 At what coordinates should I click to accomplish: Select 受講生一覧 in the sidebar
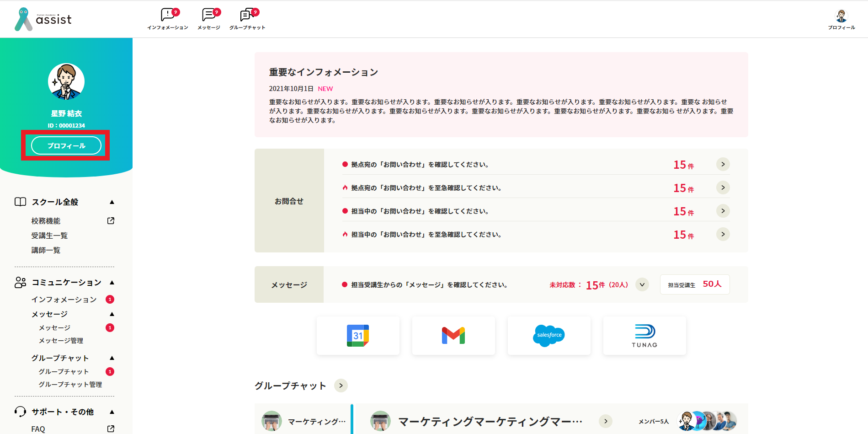(x=49, y=236)
